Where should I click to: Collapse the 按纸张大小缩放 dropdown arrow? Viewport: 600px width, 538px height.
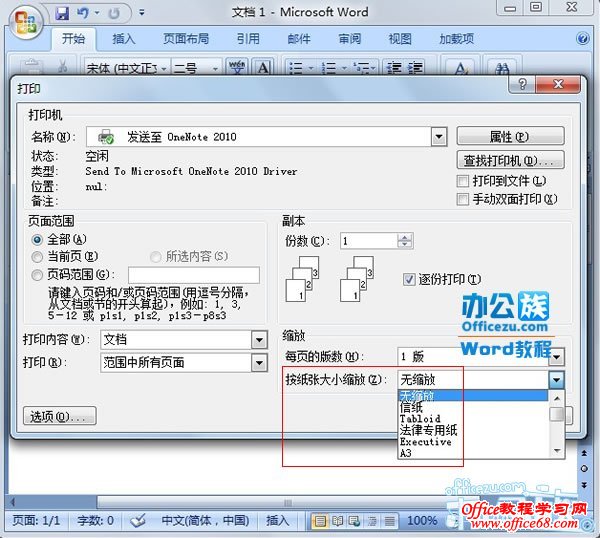[x=557, y=380]
